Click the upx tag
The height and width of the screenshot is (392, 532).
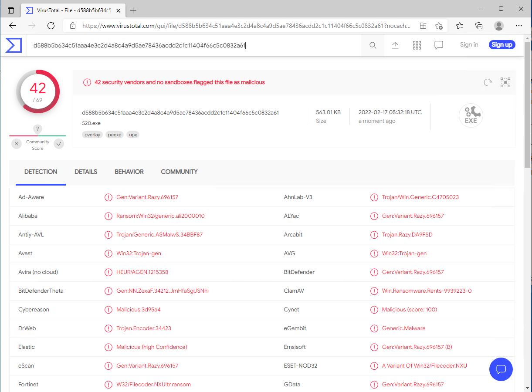tap(133, 135)
